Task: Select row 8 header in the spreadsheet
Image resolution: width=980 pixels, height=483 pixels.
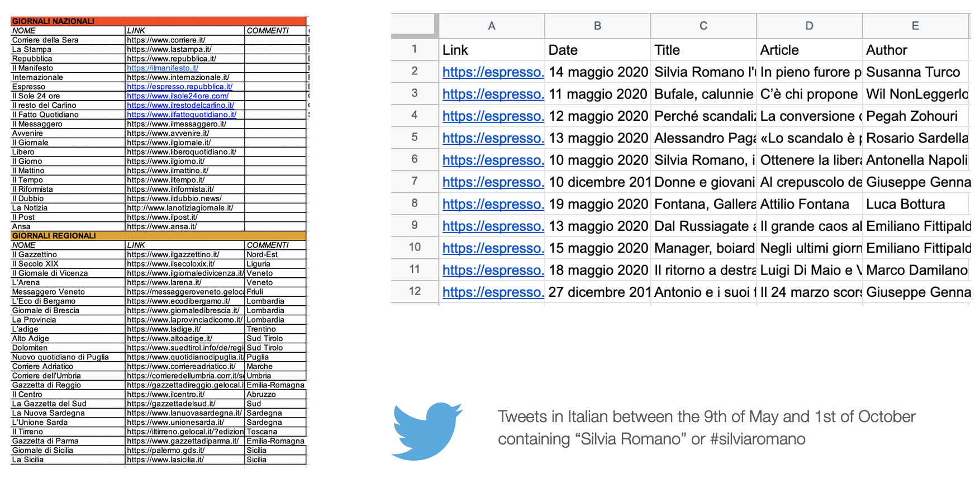Action: click(x=415, y=203)
